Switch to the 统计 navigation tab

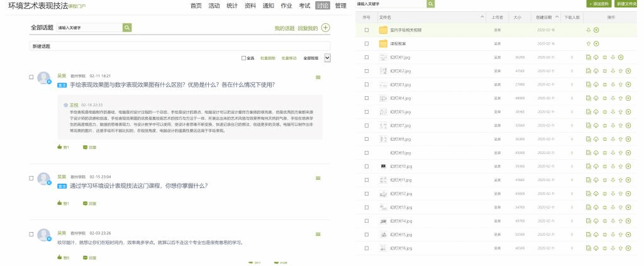coord(232,6)
